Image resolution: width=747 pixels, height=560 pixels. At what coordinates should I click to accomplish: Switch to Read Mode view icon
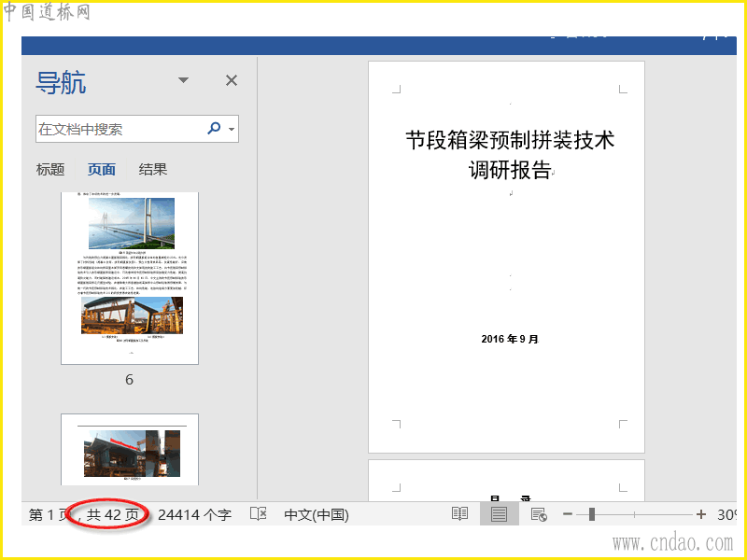click(459, 514)
